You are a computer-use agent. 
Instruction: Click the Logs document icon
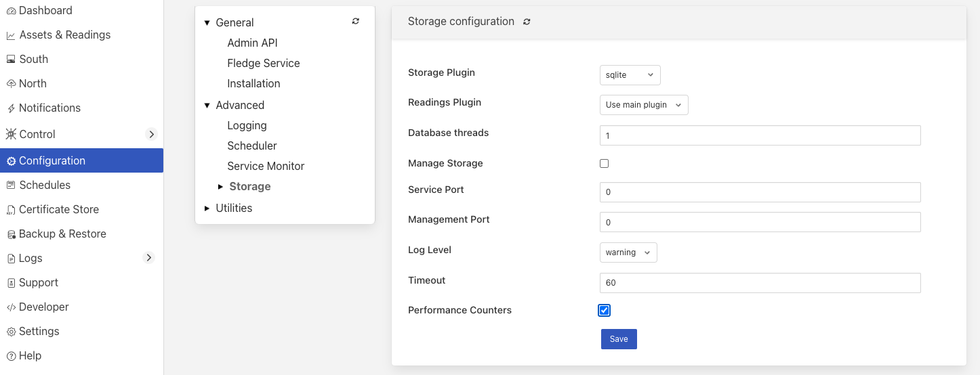pyautogui.click(x=11, y=259)
